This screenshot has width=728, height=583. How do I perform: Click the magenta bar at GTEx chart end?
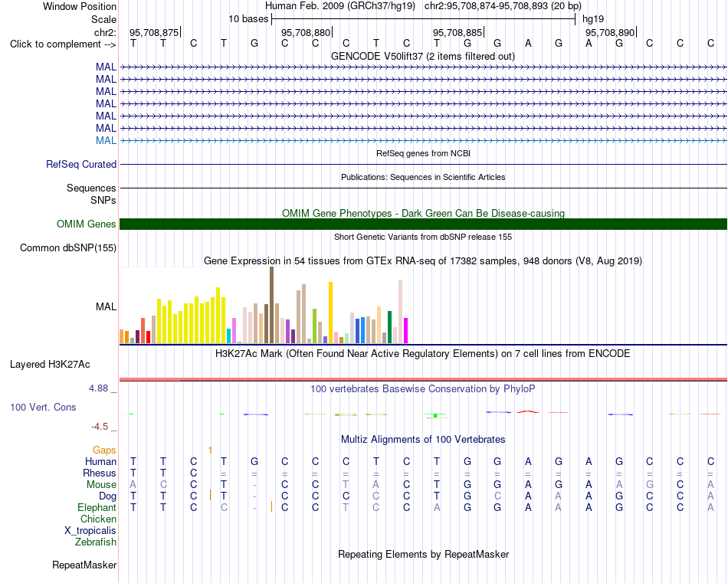point(406,330)
